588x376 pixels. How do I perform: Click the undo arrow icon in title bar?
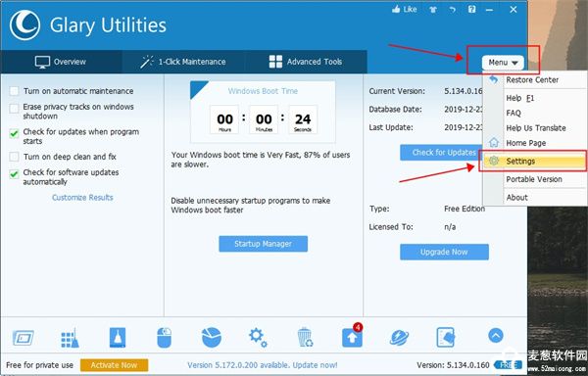(453, 10)
